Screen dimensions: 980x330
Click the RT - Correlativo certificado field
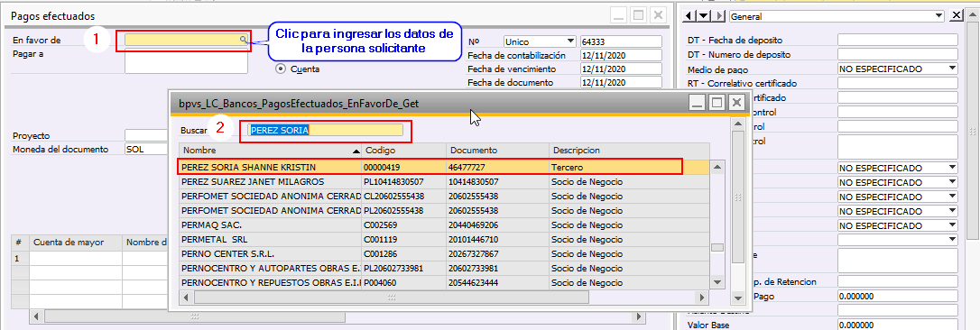click(898, 83)
